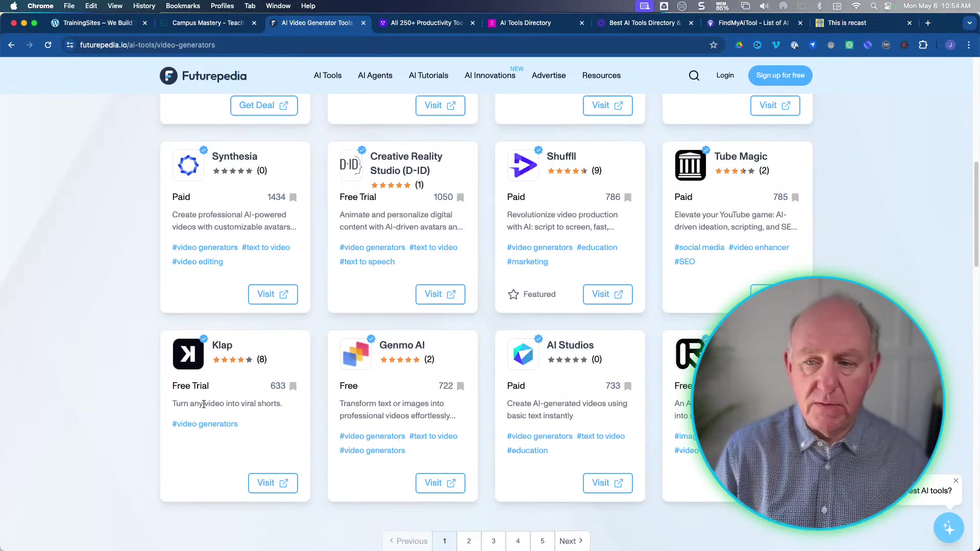This screenshot has height=551, width=980.
Task: Click Sign up for free button
Action: [x=780, y=76]
